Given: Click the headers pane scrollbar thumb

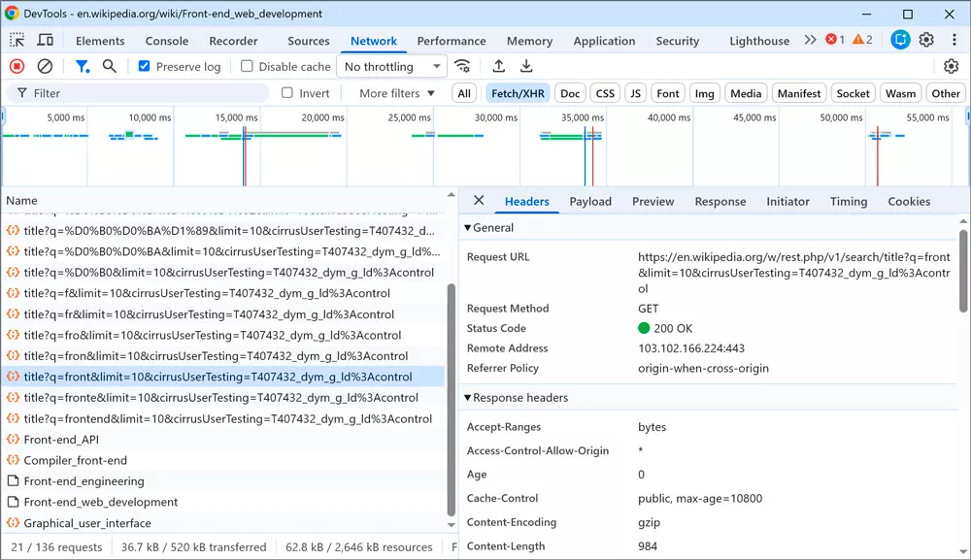Looking at the screenshot, I should [963, 271].
